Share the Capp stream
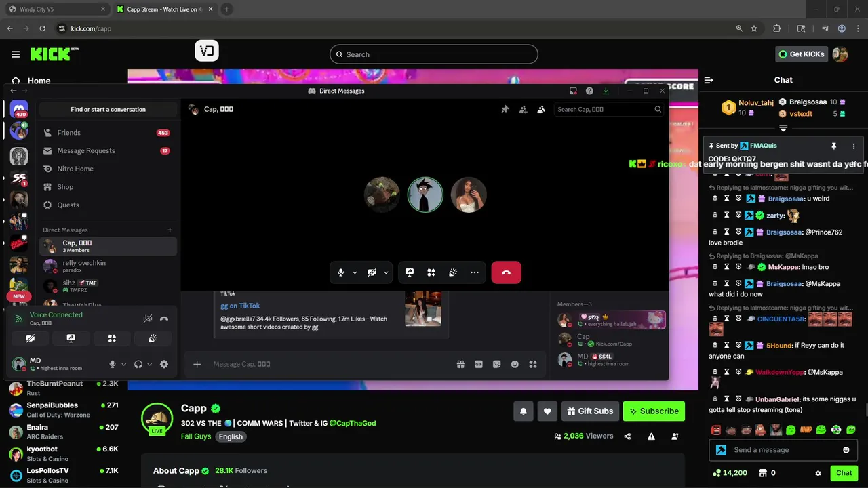868x488 pixels. (x=627, y=436)
